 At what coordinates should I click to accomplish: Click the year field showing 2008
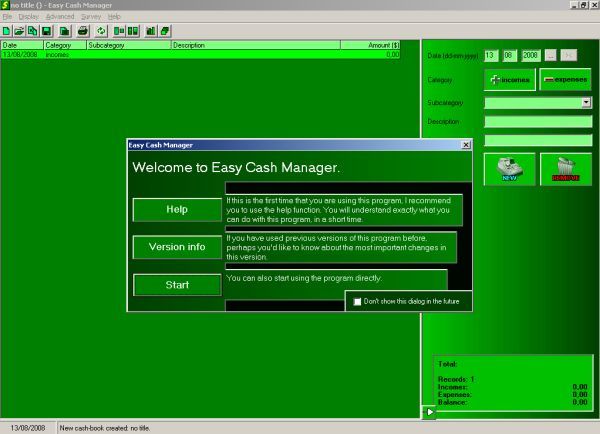coord(531,55)
